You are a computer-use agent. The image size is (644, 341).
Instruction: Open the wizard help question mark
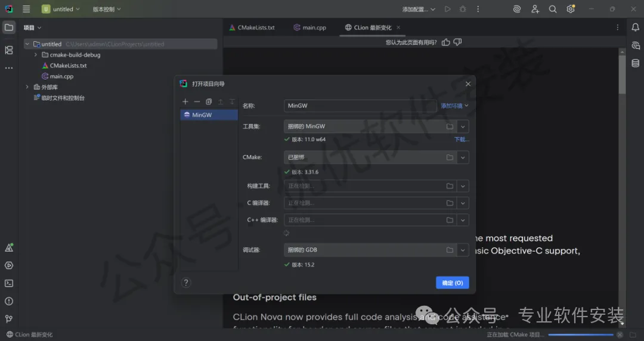pyautogui.click(x=186, y=283)
